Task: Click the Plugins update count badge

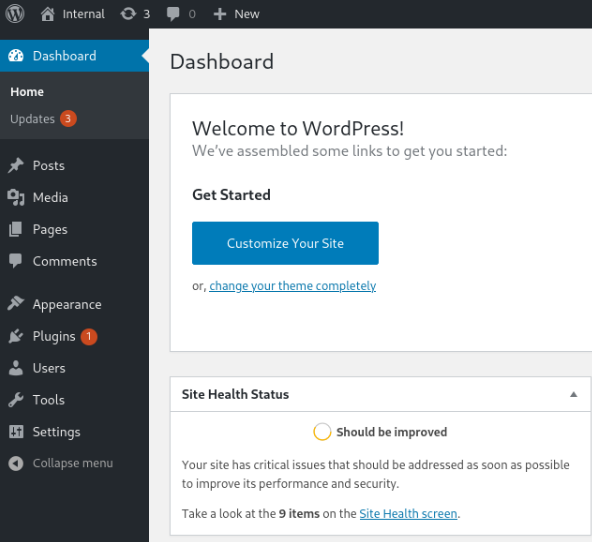Action: tap(89, 336)
